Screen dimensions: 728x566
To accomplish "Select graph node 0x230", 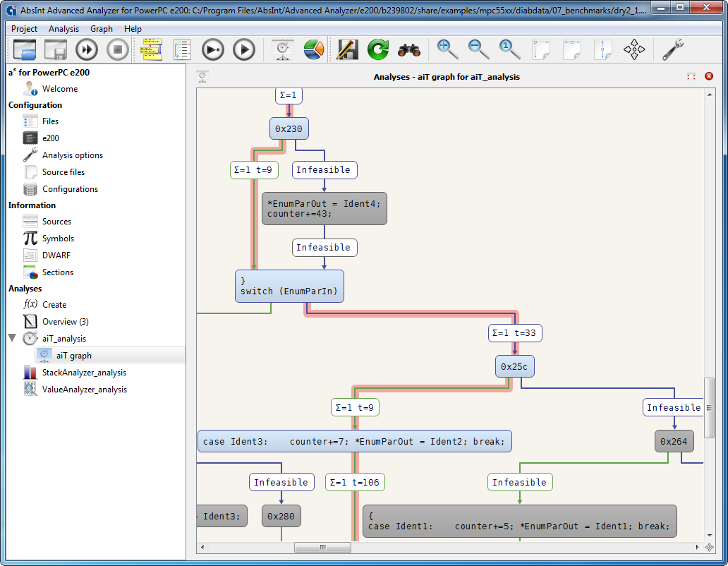I will click(289, 128).
